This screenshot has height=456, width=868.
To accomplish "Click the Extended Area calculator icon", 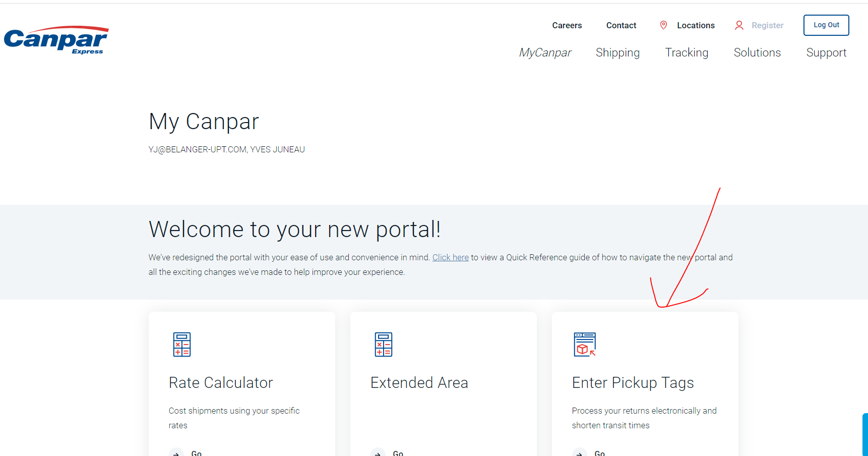I will (x=384, y=345).
